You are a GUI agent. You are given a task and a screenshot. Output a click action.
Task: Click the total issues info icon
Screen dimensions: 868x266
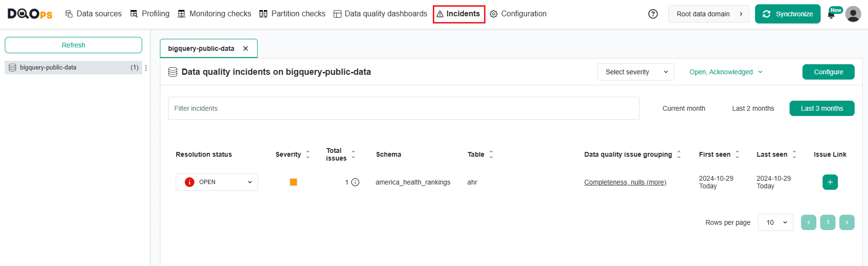[x=355, y=182]
